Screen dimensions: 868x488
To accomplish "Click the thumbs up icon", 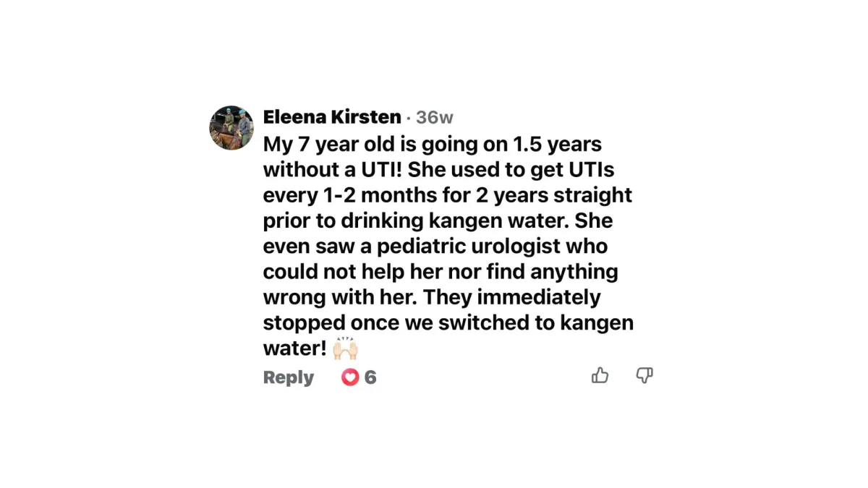I will pyautogui.click(x=600, y=375).
